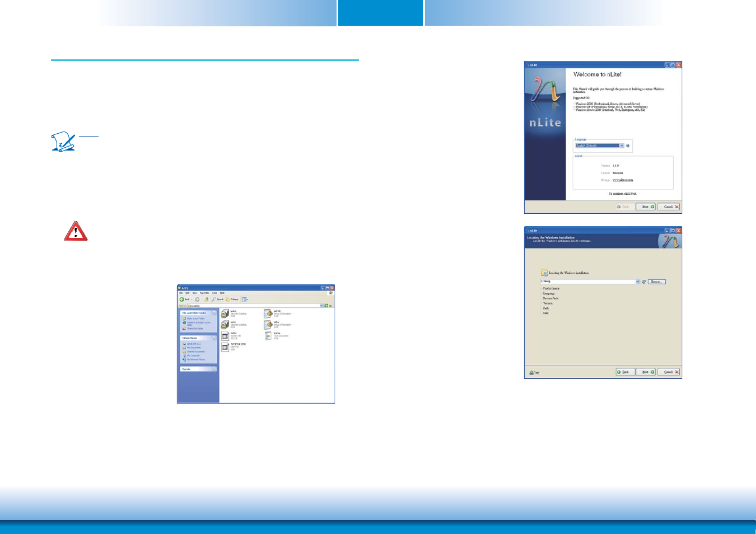Go up one folder level in Explorer

[x=207, y=299]
